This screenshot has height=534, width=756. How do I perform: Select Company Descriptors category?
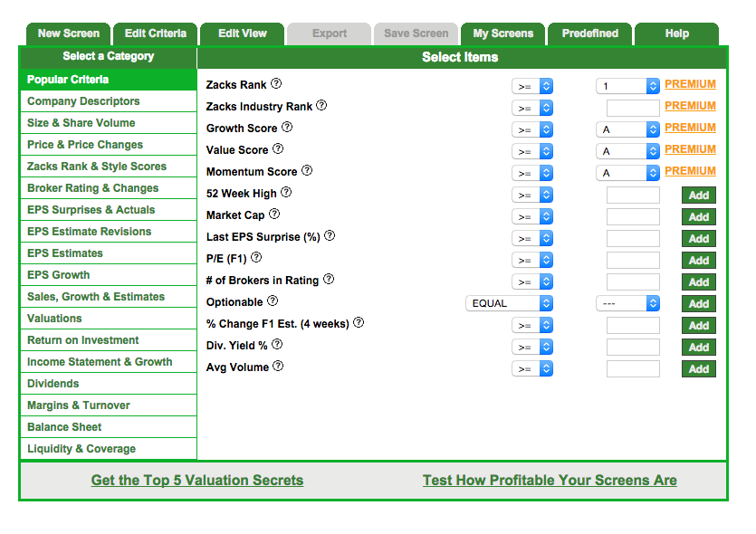tap(109, 101)
